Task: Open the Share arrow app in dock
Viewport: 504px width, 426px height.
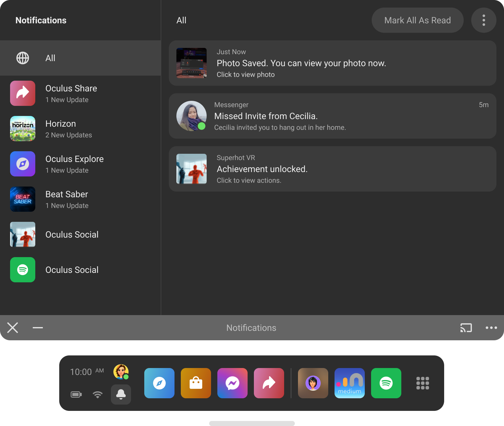Action: pos(269,383)
